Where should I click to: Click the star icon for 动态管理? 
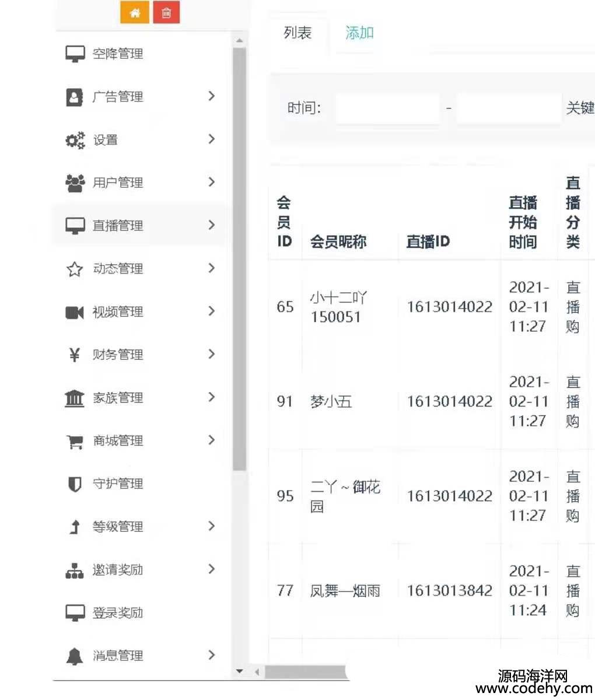75,269
